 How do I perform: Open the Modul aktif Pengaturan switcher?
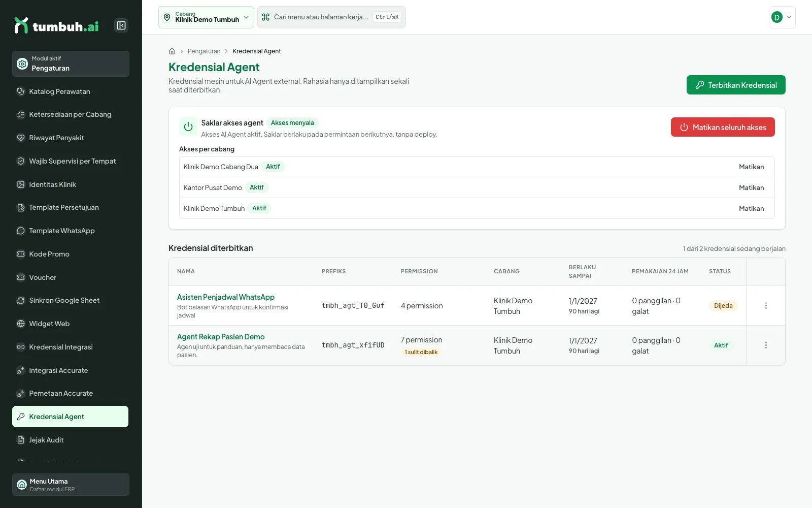[x=71, y=63]
